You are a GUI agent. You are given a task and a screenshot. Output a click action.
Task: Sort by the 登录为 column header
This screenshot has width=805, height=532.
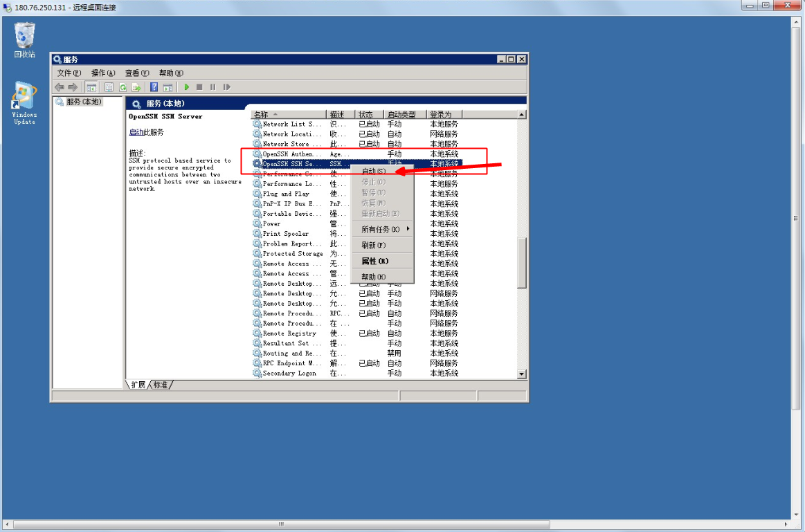point(444,114)
